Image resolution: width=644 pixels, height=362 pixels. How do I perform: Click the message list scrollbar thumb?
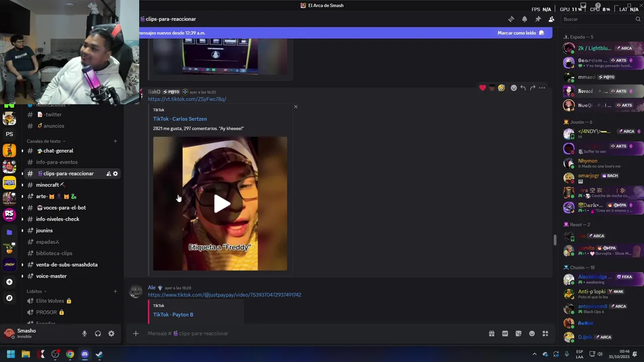pyautogui.click(x=555, y=240)
